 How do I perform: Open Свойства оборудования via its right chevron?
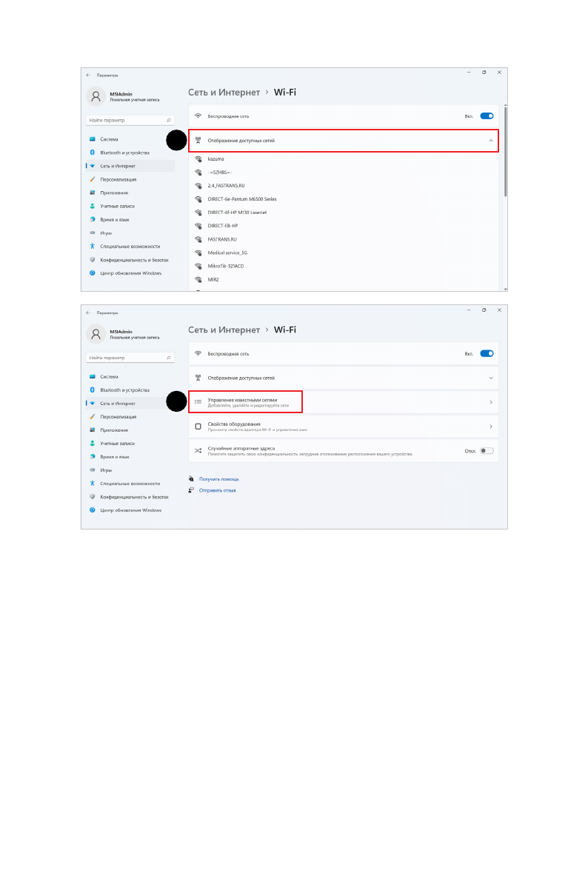(491, 427)
